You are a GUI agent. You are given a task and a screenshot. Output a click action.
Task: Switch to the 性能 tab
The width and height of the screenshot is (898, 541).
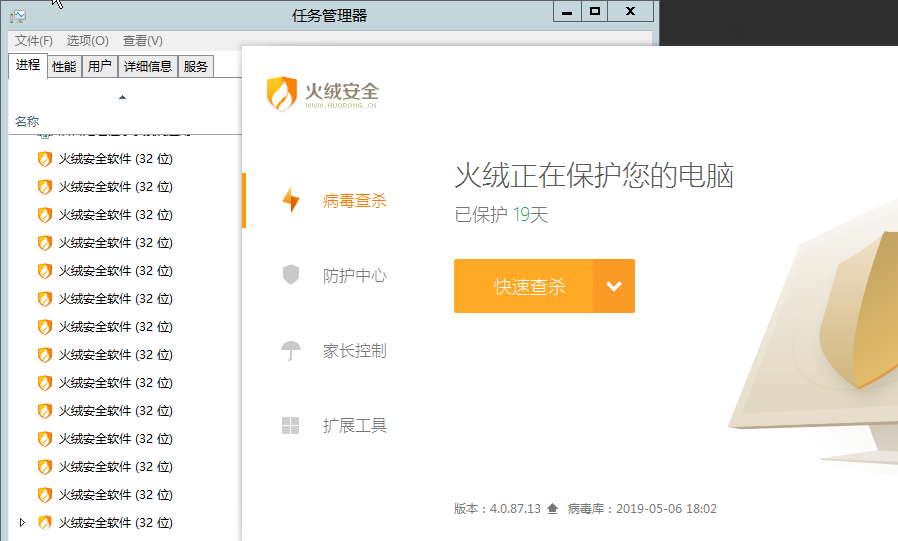[x=64, y=67]
